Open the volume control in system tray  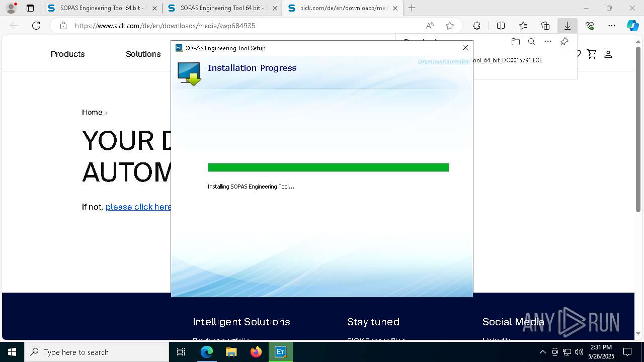coord(579,352)
